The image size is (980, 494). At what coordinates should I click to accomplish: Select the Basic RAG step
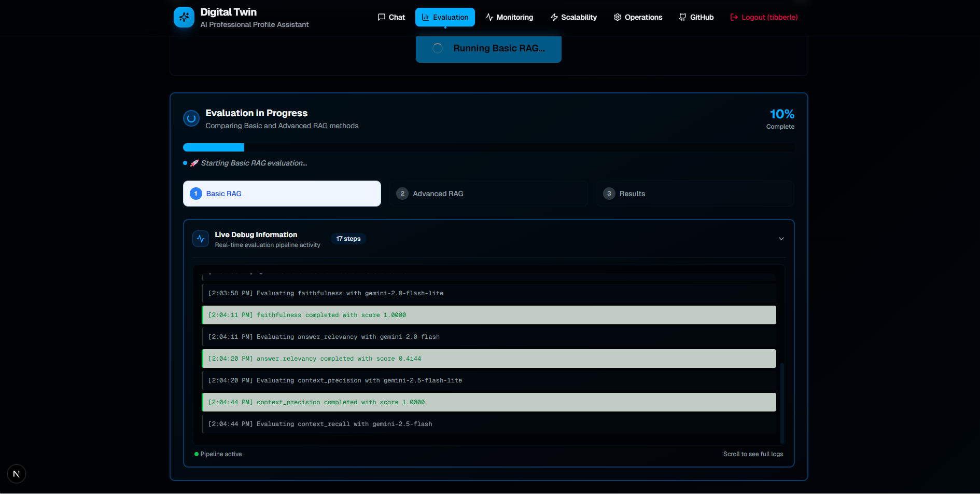pyautogui.click(x=282, y=193)
